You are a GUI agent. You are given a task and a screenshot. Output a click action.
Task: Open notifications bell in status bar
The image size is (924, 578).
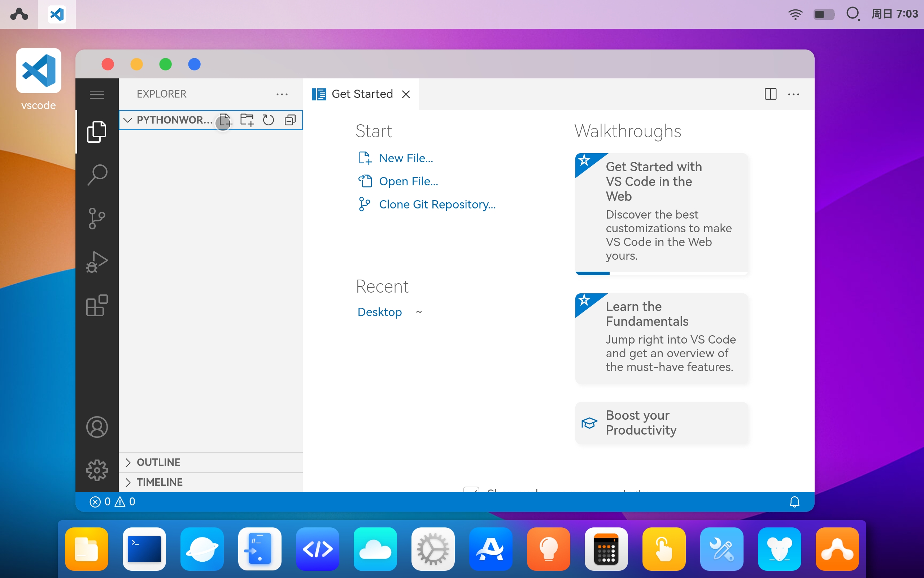coord(794,501)
